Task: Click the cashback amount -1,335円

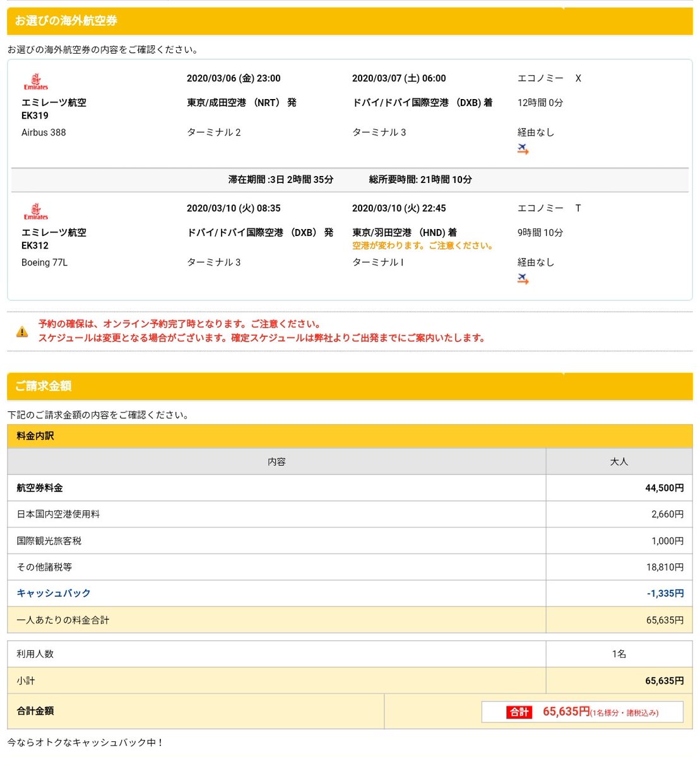Action: (x=665, y=594)
